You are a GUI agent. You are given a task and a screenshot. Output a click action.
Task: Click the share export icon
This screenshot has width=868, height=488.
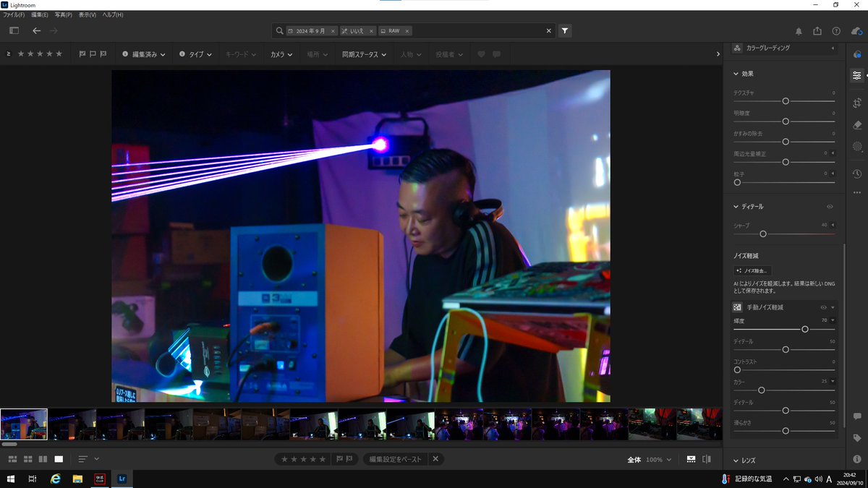click(x=817, y=31)
